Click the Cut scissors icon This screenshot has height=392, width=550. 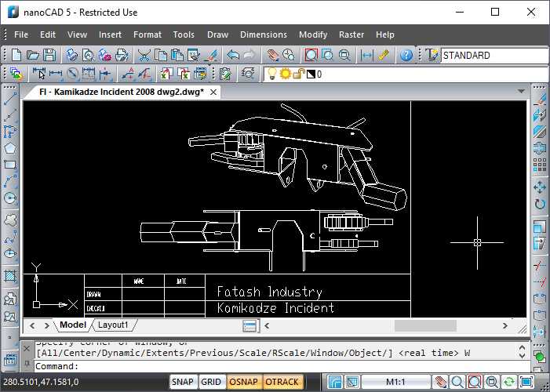[x=144, y=56]
